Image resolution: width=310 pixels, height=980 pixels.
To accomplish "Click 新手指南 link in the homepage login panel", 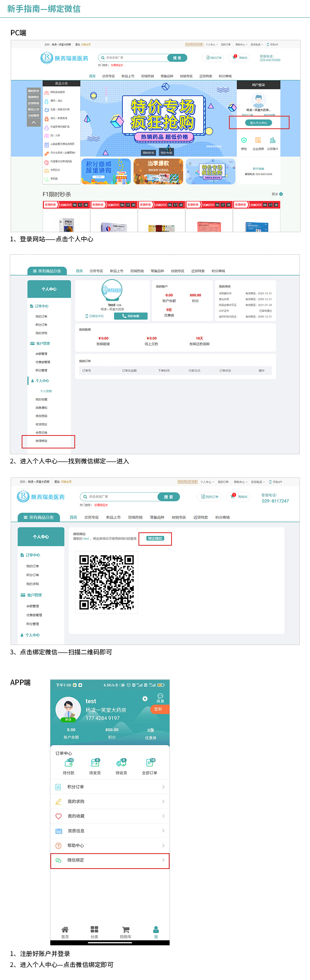I will (258, 169).
